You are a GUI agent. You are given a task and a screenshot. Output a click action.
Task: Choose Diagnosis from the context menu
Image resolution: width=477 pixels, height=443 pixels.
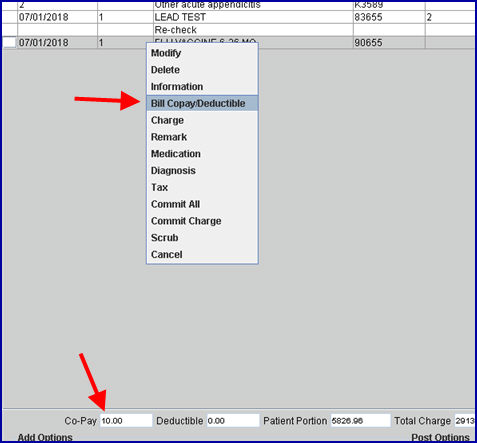tap(202, 171)
